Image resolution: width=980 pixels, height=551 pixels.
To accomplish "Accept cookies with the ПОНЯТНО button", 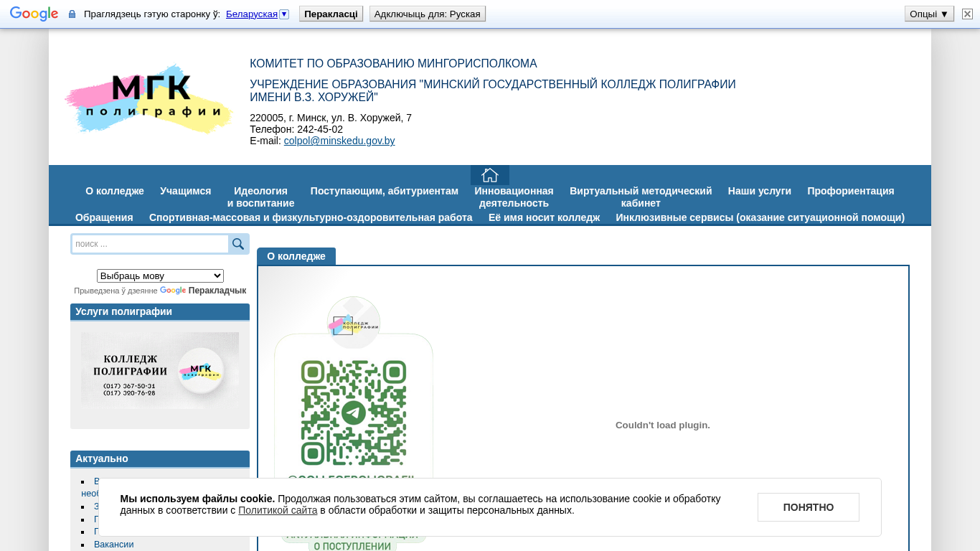I will 809,507.
